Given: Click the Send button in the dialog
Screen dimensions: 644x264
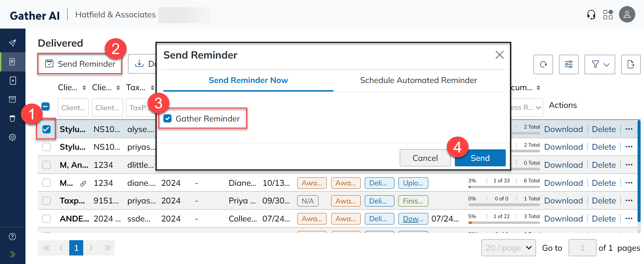Looking at the screenshot, I should (x=480, y=158).
